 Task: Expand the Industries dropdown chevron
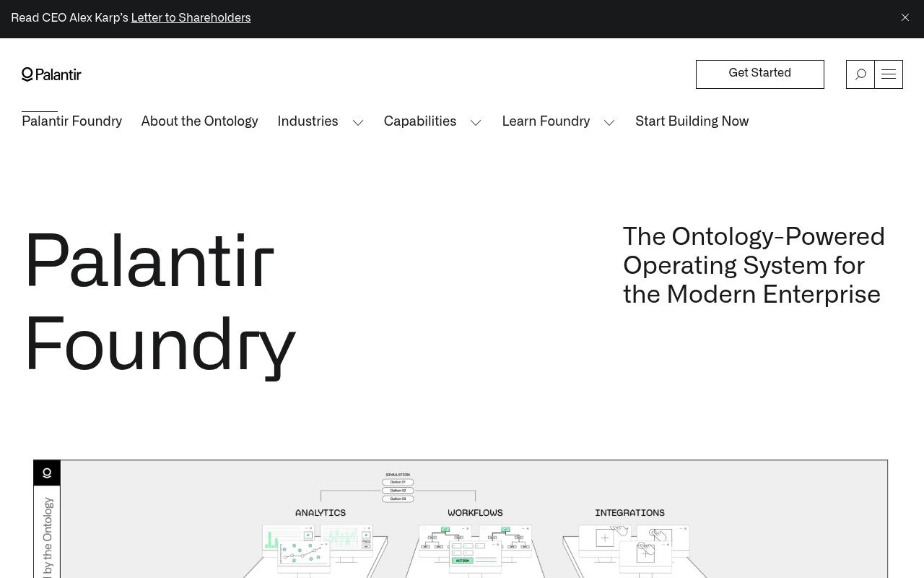tap(358, 122)
